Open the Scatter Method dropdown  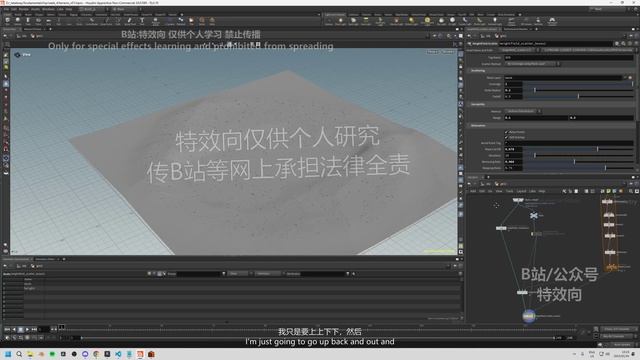(x=532, y=64)
